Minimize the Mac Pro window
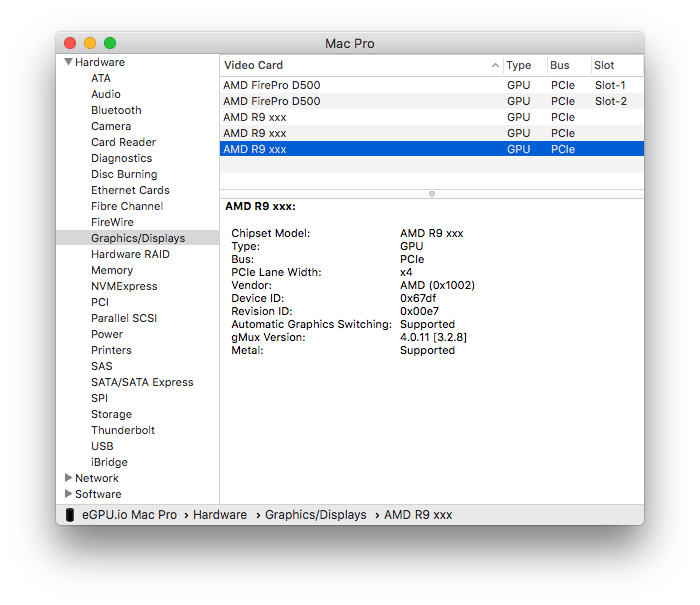 90,43
